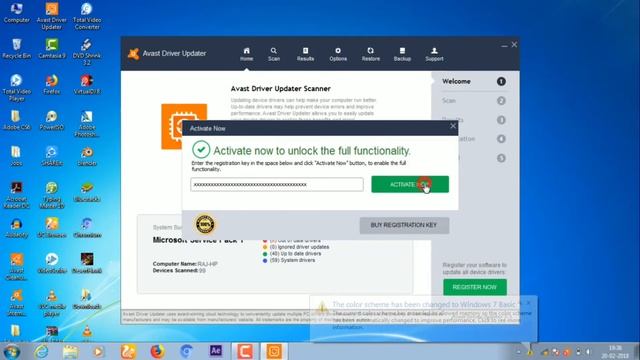
Task: Select the SHAREit desktop icon
Action: (51, 156)
